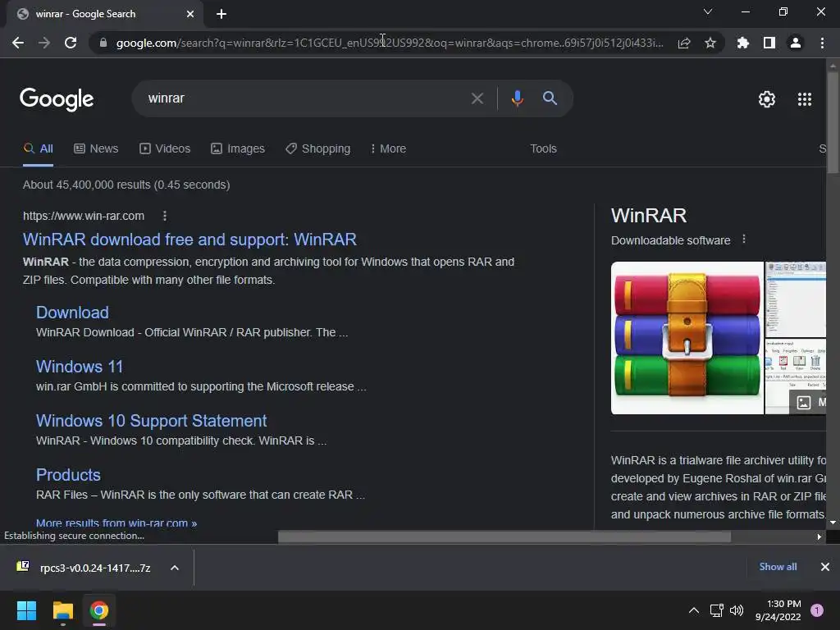Open Chrome three-dot menu

[822, 43]
